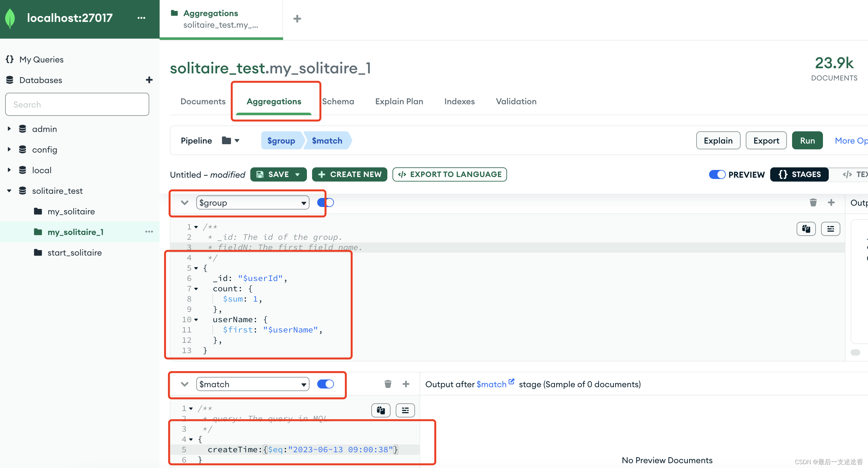The width and height of the screenshot is (868, 468).
Task: Delete the $group stage with the trash icon
Action: [813, 202]
